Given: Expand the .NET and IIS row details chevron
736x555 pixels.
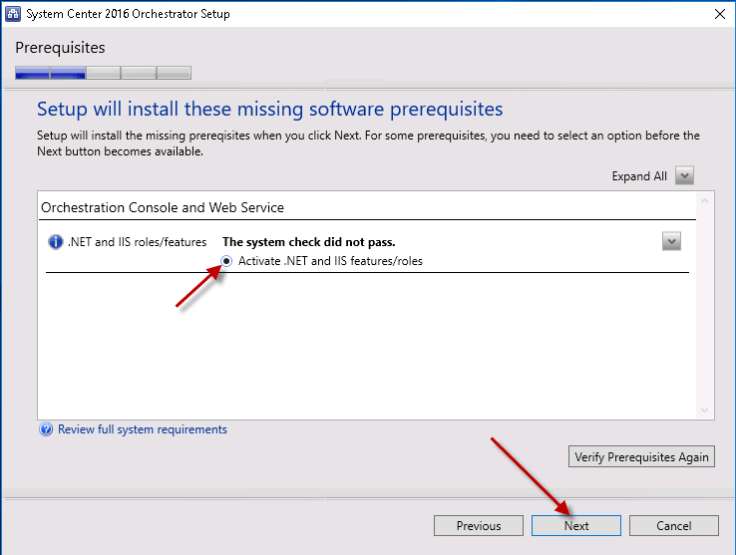Looking at the screenshot, I should 671,241.
